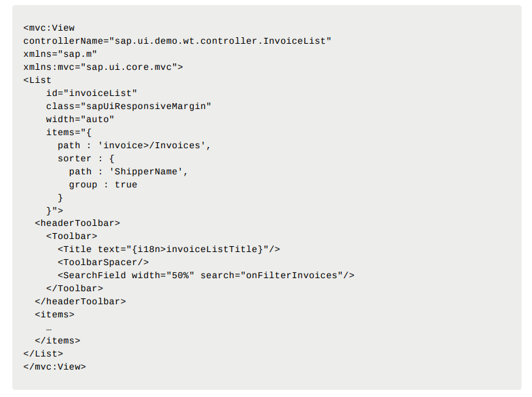532x397 pixels.
Task: Click the closing headerToolbar tag
Action: [80, 302]
